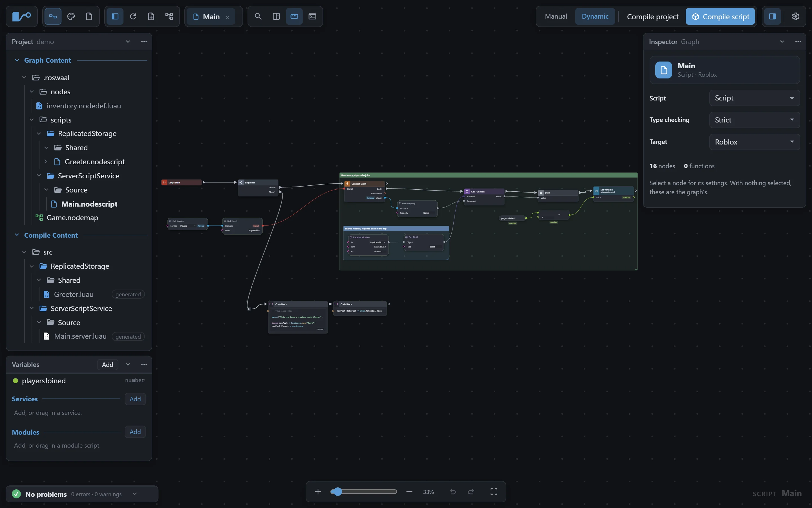Click the refresh arrow icon
This screenshot has width=812, height=508.
[133, 16]
